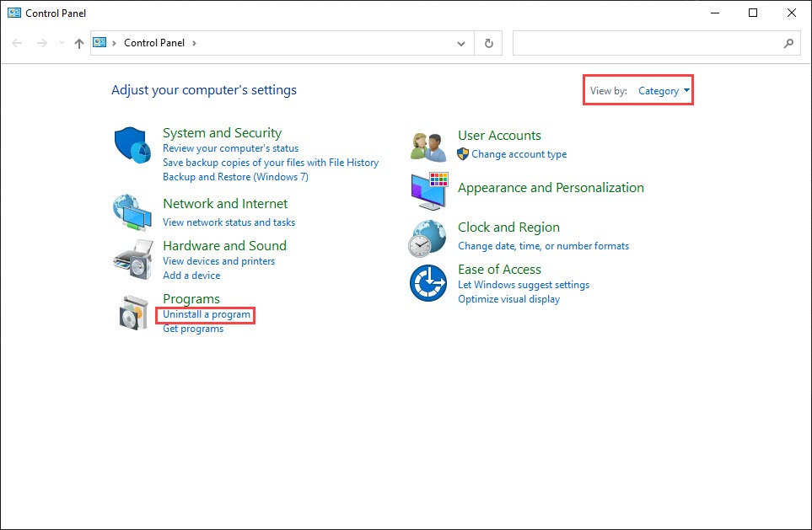The height and width of the screenshot is (530, 812).
Task: Open the Programs disc box icon
Action: pos(133,313)
